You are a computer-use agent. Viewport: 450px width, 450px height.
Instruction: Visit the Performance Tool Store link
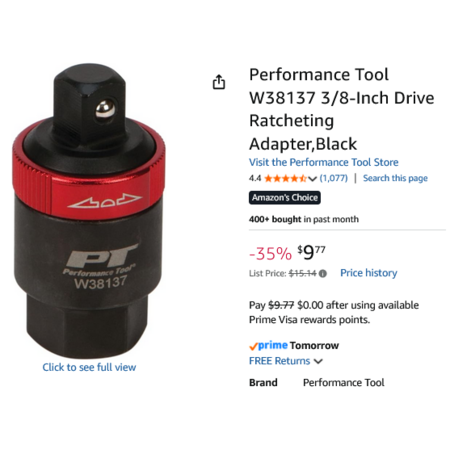pos(324,162)
